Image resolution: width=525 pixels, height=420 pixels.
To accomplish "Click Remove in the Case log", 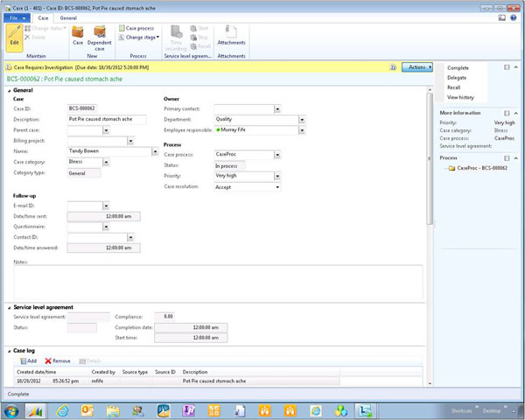I will pos(58,360).
